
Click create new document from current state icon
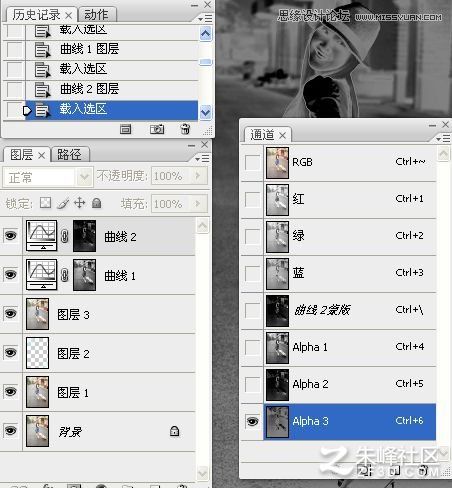tap(125, 129)
